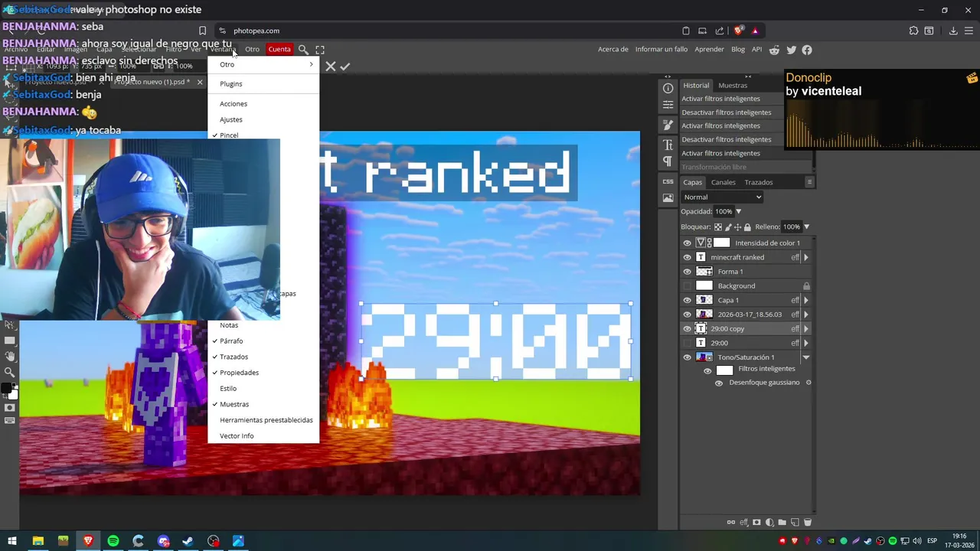The image size is (980, 551).
Task: Open the Otro submenu in Ventana menu
Action: (x=263, y=64)
